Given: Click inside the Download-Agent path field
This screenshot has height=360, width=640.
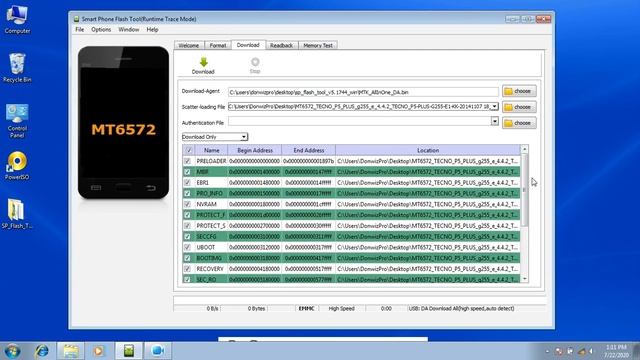Looking at the screenshot, I should click(x=363, y=92).
